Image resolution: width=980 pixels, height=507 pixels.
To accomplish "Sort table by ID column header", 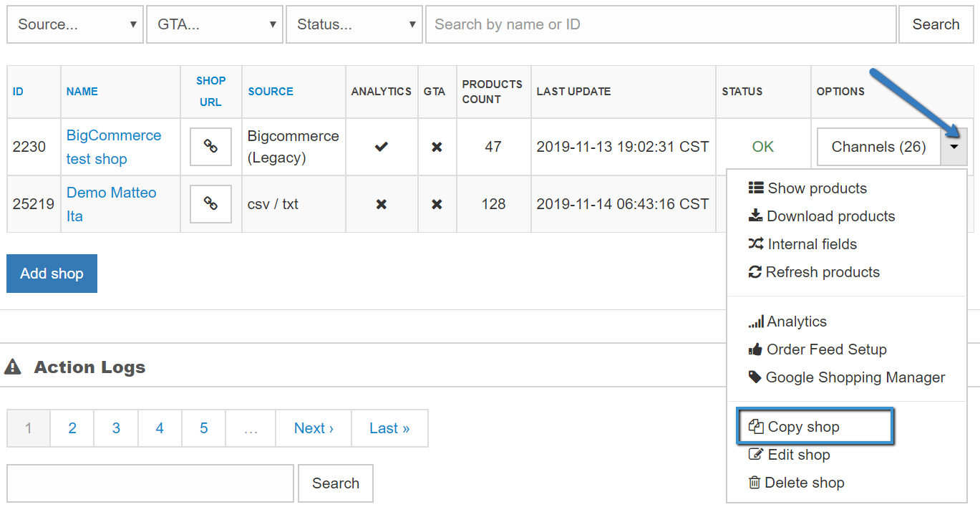I will coord(18,92).
